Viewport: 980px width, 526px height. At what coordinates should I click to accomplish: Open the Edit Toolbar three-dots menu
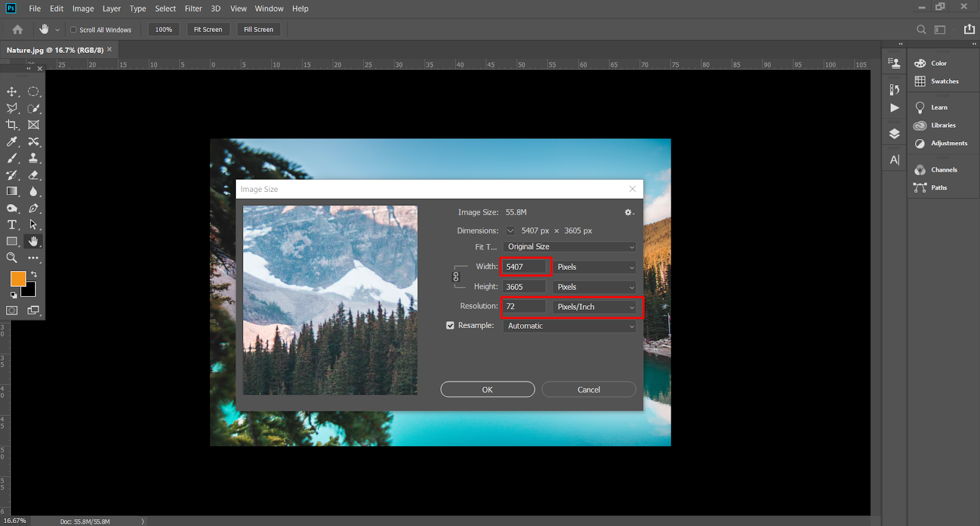(x=33, y=258)
